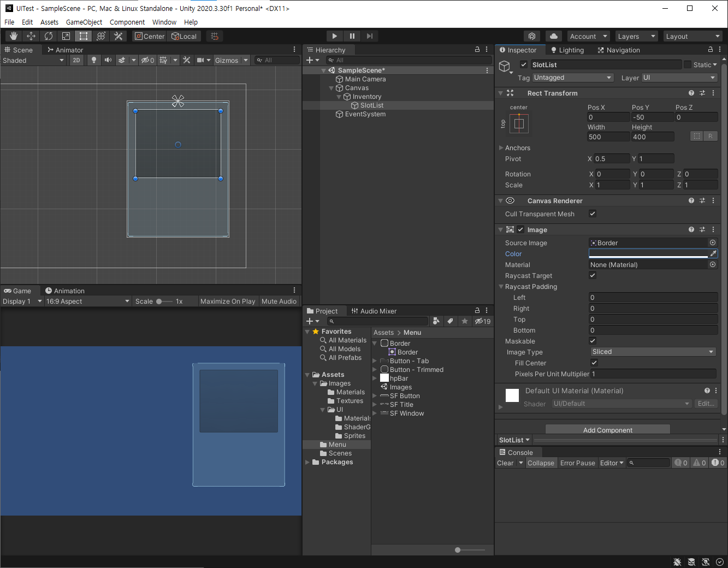Viewport: 728px width, 568px height.
Task: Toggle Cull Transparent Mesh checkbox
Action: [593, 214]
